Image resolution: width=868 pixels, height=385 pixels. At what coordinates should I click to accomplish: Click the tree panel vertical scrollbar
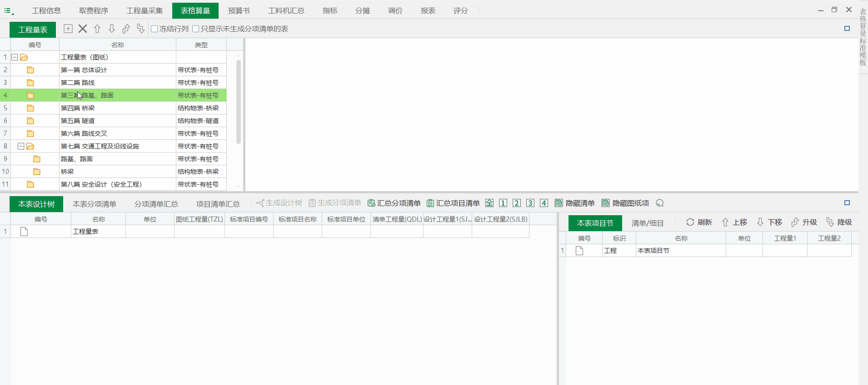[239, 102]
